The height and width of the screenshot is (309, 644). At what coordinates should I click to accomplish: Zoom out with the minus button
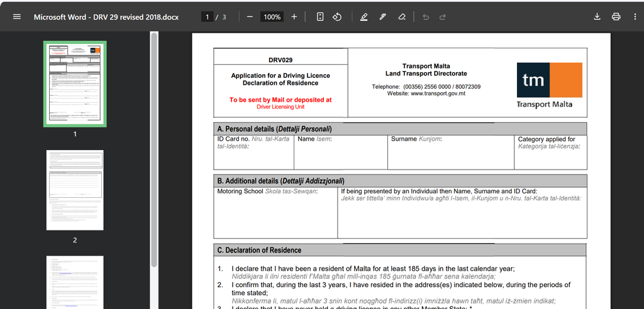[250, 17]
